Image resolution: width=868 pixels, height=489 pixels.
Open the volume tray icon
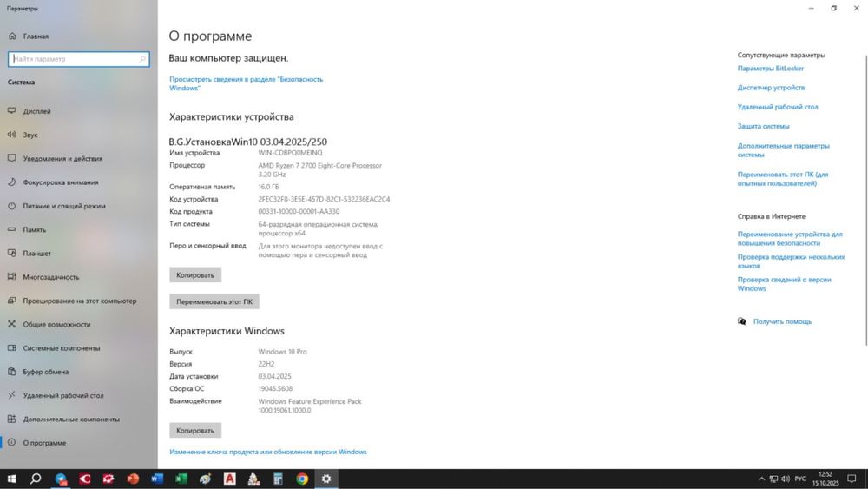coord(786,479)
